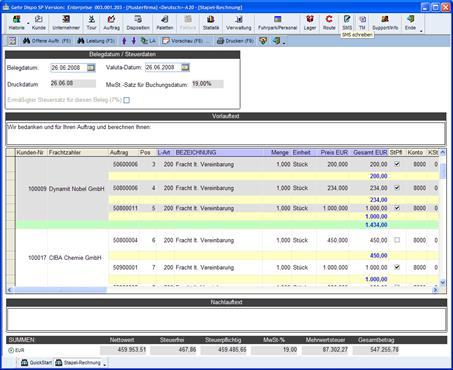Open the Statistik module
Screen dimensions: 453x370
211,23
